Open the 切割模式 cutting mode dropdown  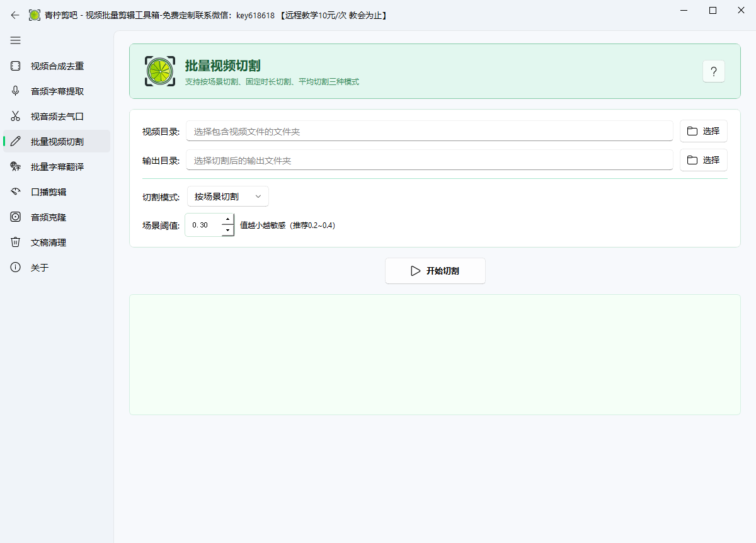coord(227,196)
